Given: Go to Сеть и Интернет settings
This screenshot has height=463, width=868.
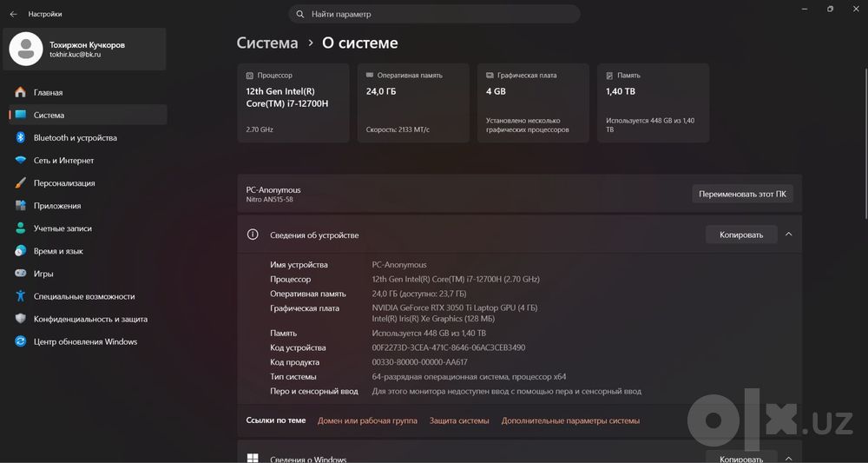Looking at the screenshot, I should [88, 161].
